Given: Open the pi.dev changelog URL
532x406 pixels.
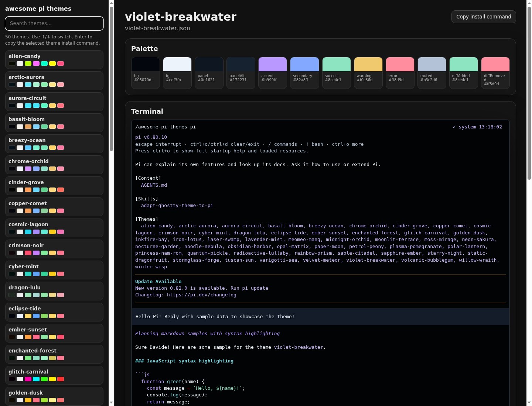Looking at the screenshot, I should coord(201,295).
